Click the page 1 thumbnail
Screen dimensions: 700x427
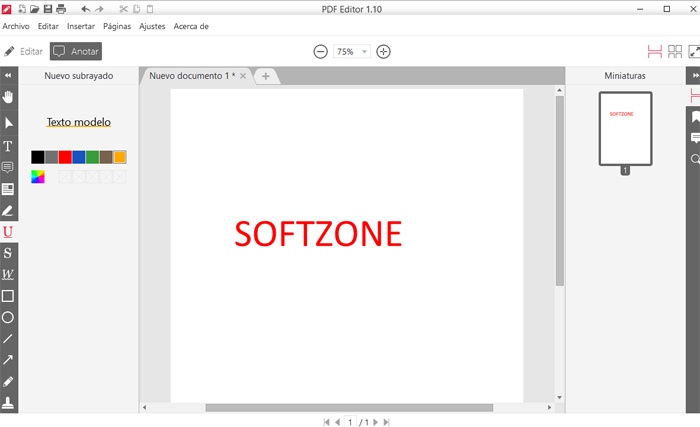[x=625, y=129]
